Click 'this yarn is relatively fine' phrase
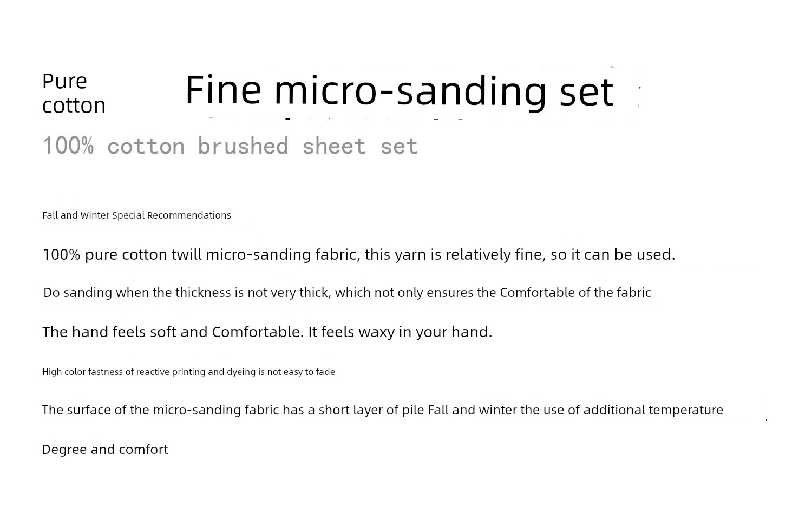The image size is (812, 514). coord(454,254)
